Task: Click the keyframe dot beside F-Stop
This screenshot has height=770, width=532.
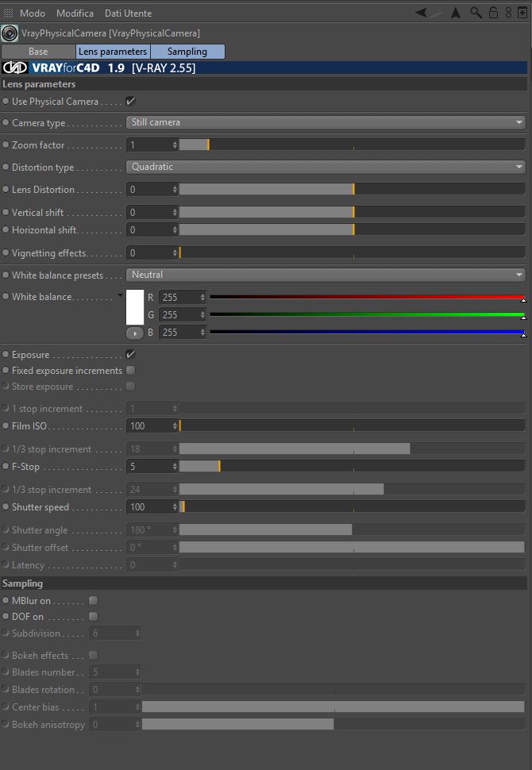Action: (x=6, y=467)
